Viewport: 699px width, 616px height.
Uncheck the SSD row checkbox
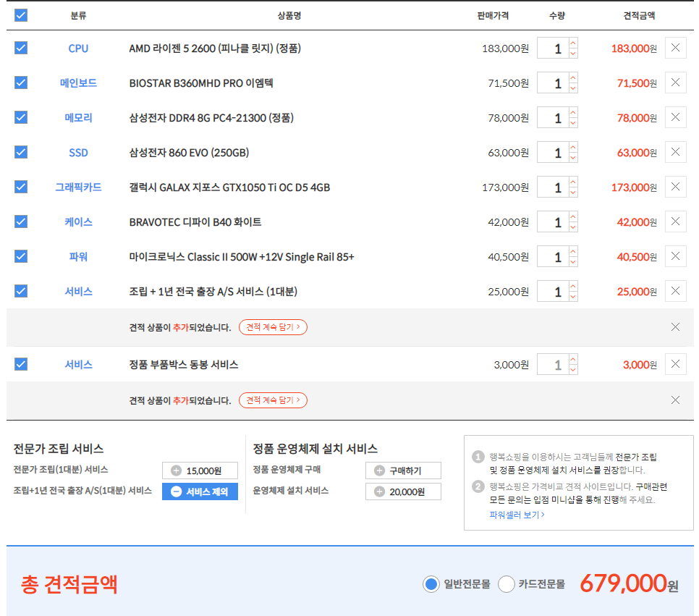pos(21,152)
